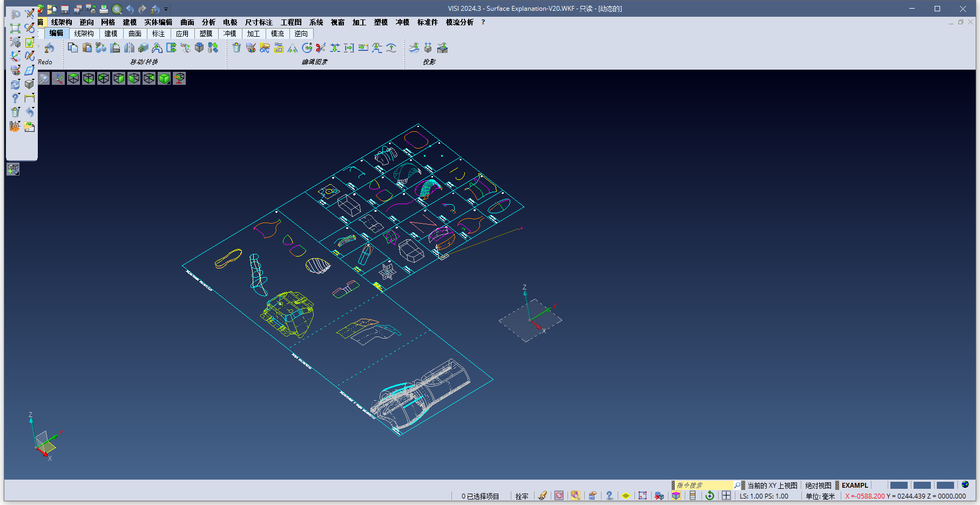This screenshot has height=505, width=980.
Task: Click the Save floppy disk icon
Action: pos(65,9)
